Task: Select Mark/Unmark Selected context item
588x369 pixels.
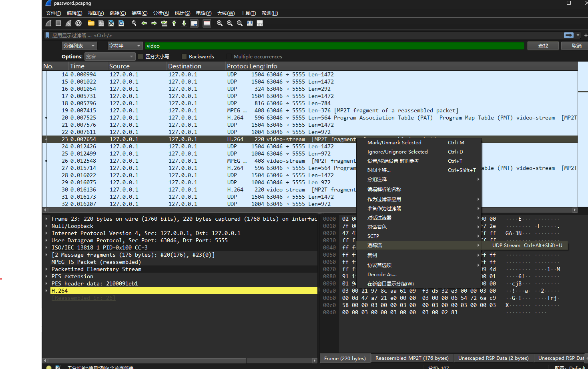Action: [419, 143]
